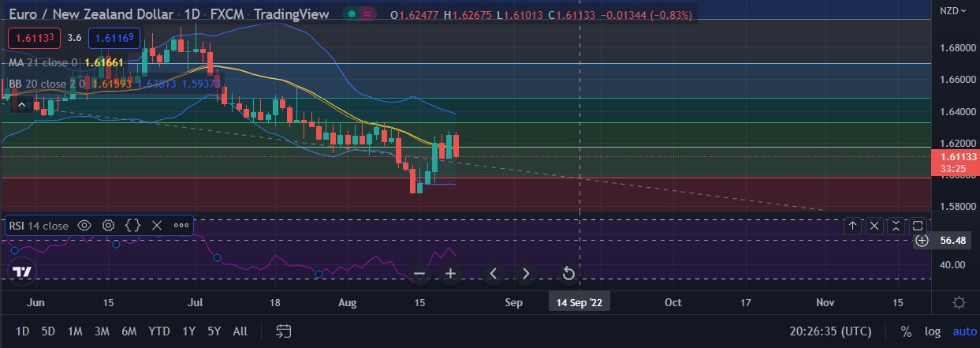Select the 6M time range
This screenshot has height=348, width=980.
pos(129,331)
